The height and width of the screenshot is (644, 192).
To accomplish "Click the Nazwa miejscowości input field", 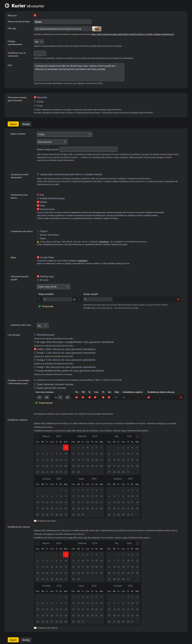I will click(x=88, y=149).
